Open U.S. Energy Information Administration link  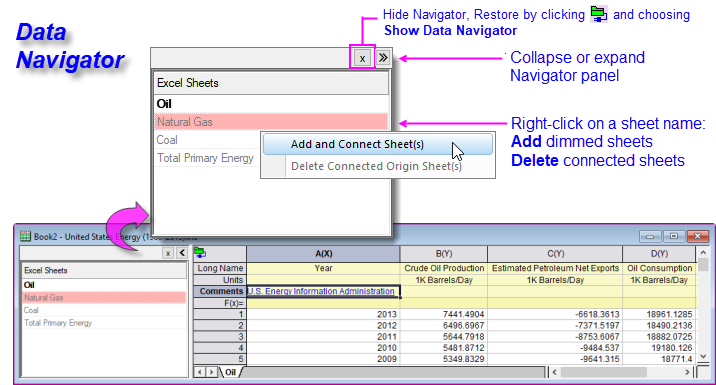(x=321, y=291)
